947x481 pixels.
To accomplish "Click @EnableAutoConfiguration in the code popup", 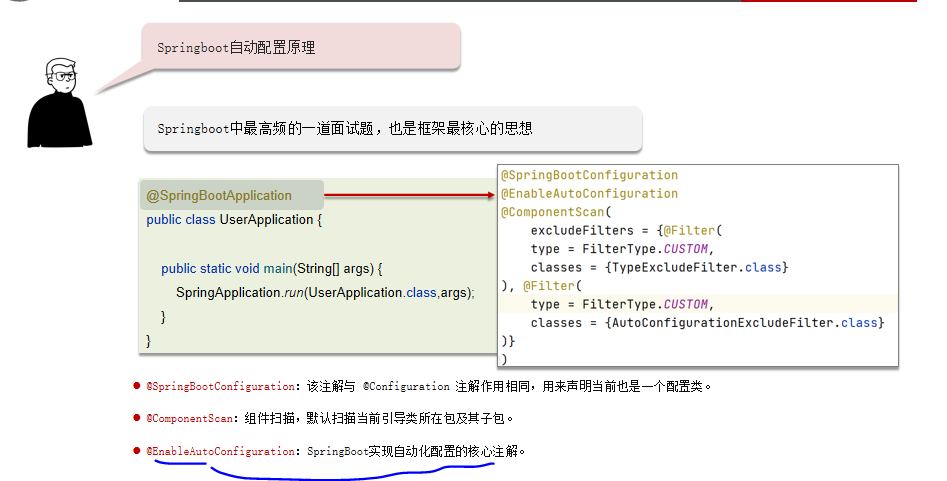I will point(589,194).
